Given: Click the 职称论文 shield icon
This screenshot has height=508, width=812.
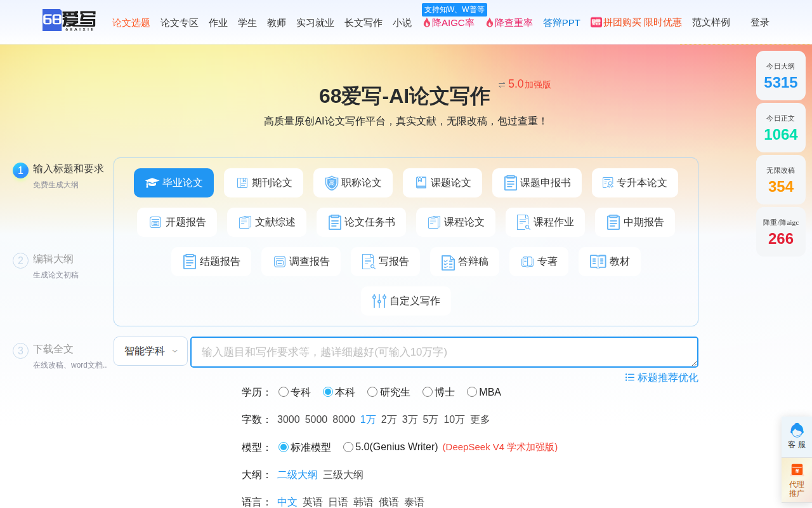Looking at the screenshot, I should [x=332, y=183].
